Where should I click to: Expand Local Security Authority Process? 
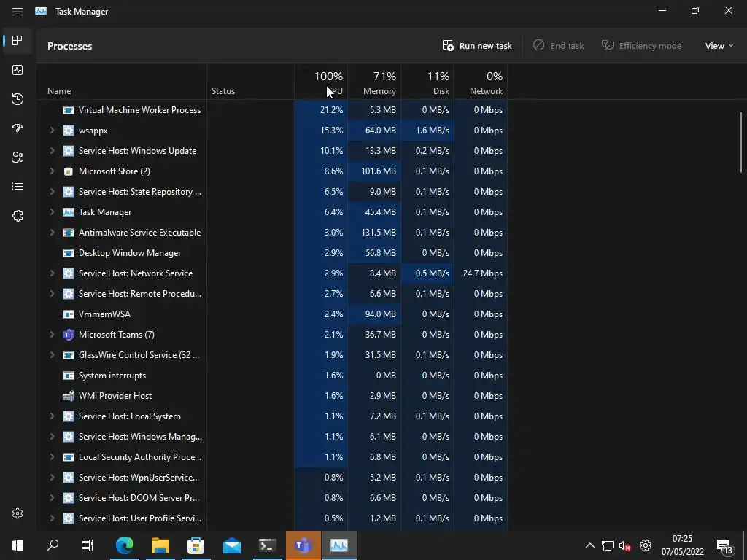(x=52, y=457)
